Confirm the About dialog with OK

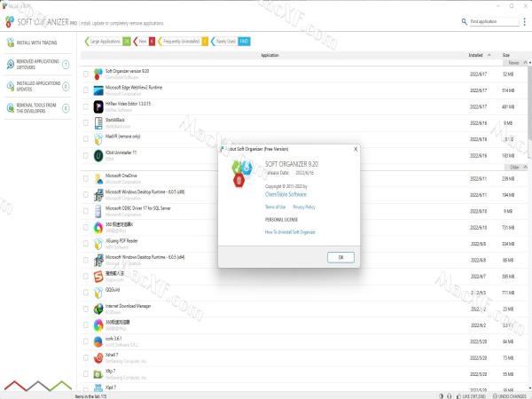[341, 257]
